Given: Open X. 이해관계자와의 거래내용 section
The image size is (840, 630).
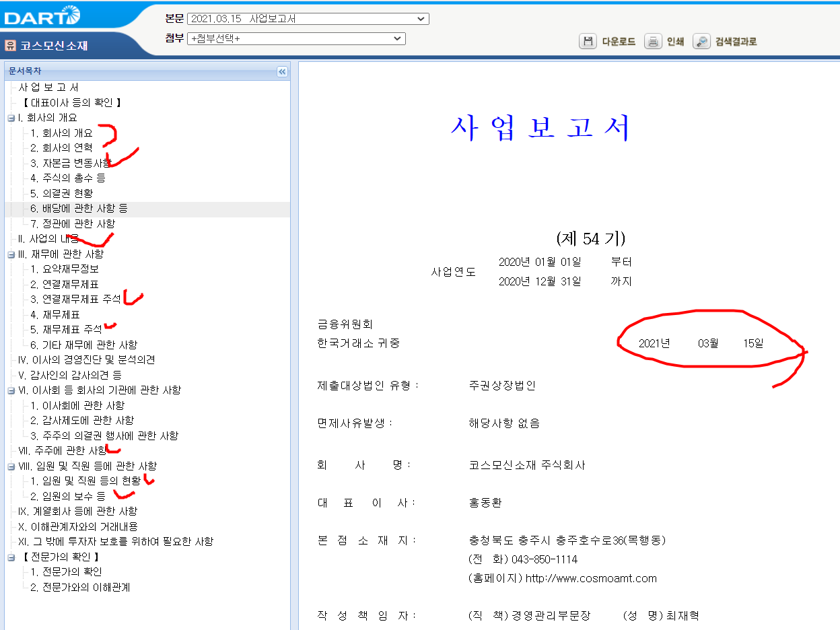Looking at the screenshot, I should coord(78,526).
